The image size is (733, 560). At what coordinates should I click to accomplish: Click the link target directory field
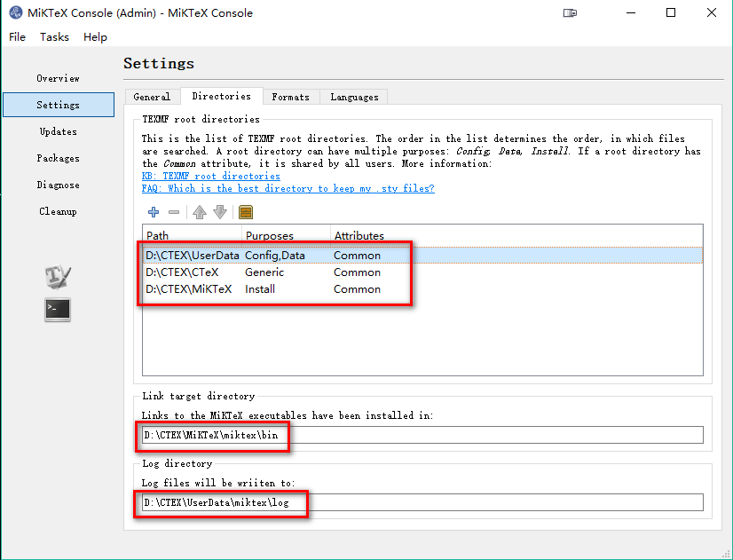click(422, 435)
